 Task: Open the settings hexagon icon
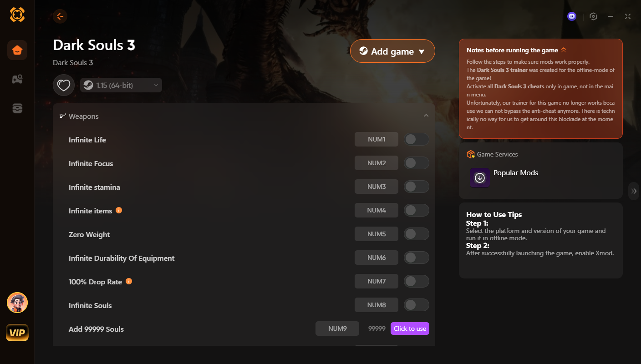point(593,16)
